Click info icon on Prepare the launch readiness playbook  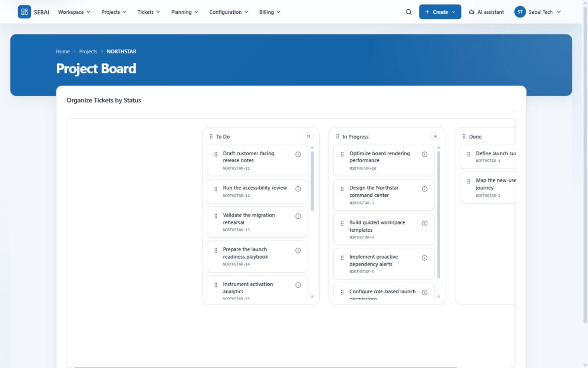298,251
